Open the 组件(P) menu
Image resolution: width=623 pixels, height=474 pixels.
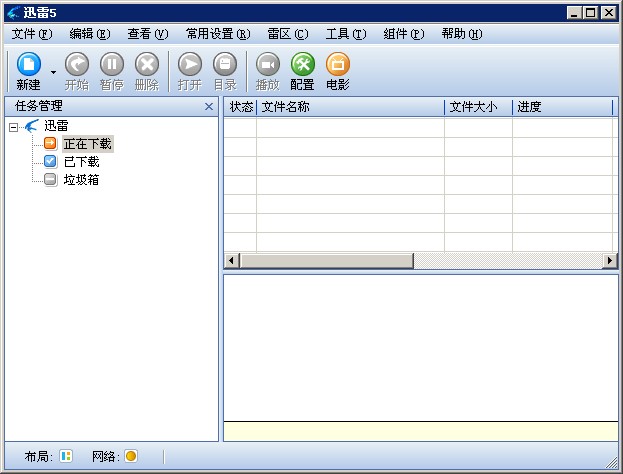point(404,34)
